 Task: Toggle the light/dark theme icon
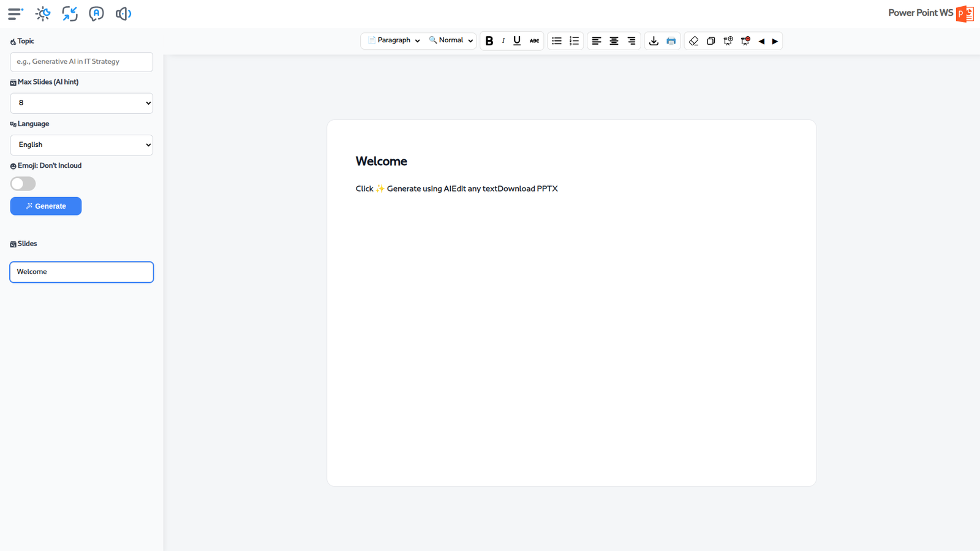click(43, 13)
